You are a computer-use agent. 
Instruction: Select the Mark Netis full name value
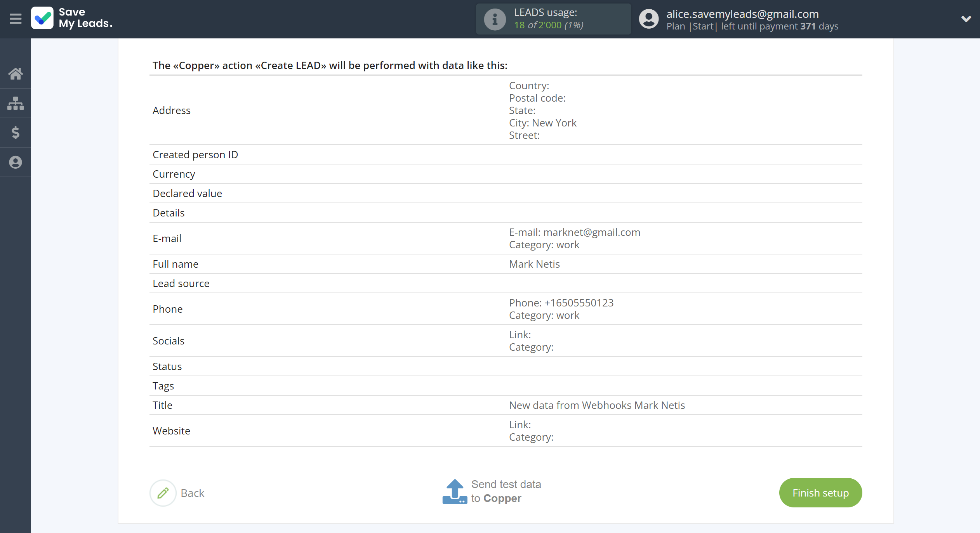pyautogui.click(x=534, y=264)
